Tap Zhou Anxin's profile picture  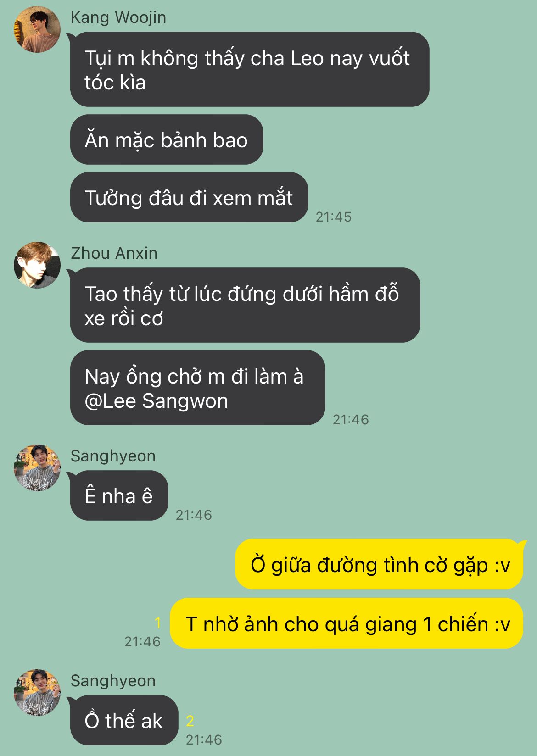coord(38,265)
